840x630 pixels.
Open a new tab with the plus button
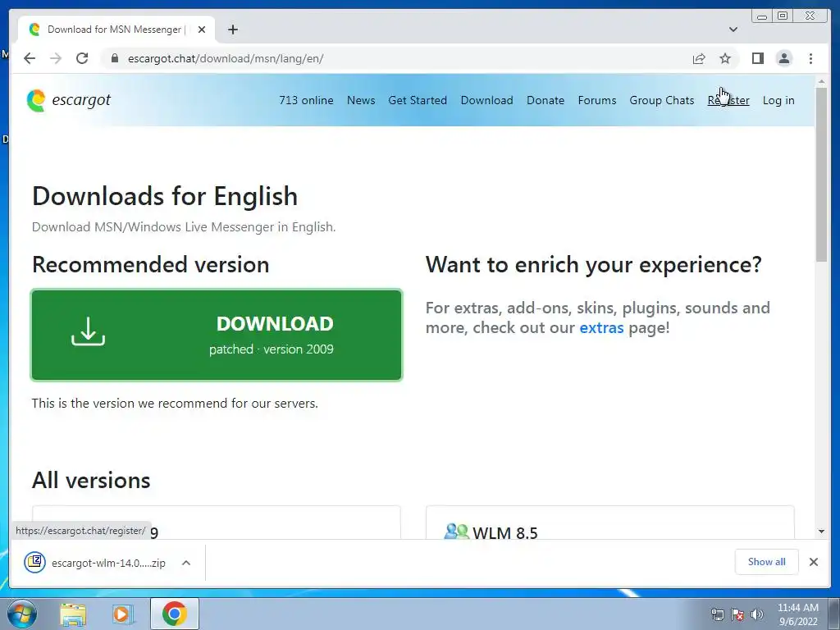pos(232,30)
